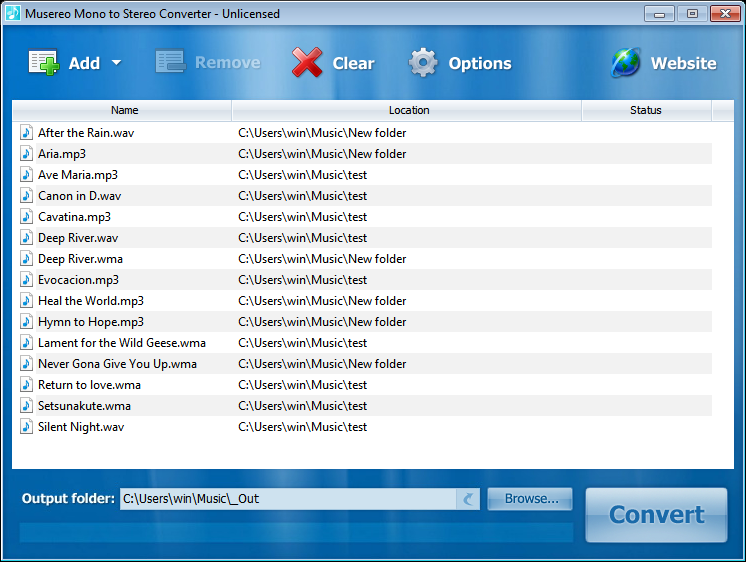Expand the Add dropdown arrow
The image size is (746, 562).
[116, 63]
